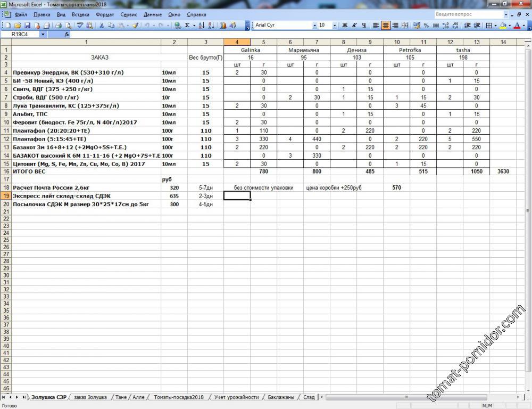532x409 pixels.
Task: Click the Merge and Center icon
Action: 405,25
